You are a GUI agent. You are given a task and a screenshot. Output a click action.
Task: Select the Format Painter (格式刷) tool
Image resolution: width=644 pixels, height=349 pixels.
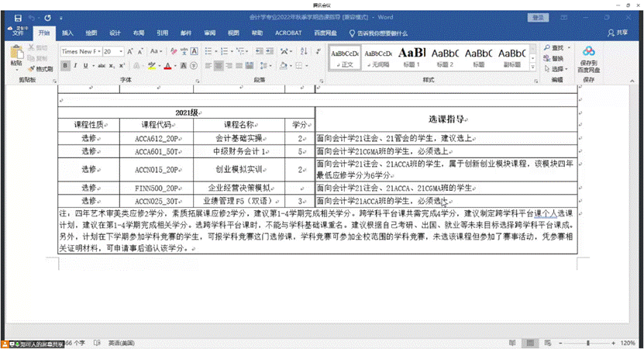[40, 69]
